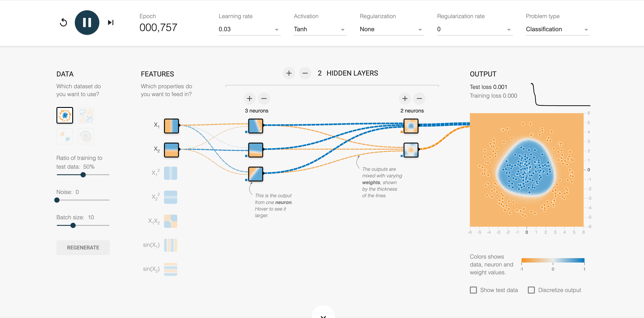Add neuron to first hidden layer
The image size is (644, 318).
(x=249, y=99)
